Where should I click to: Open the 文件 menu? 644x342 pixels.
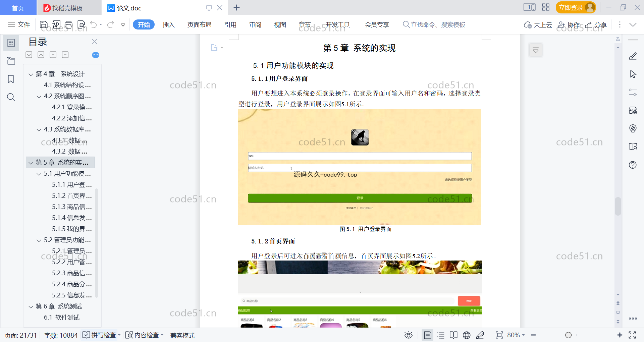tap(19, 24)
